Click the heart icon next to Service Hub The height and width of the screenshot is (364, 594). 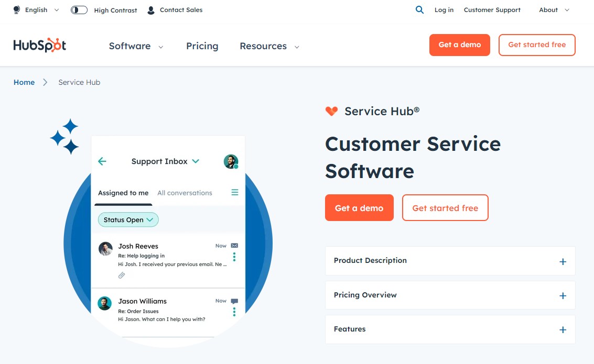click(x=331, y=111)
